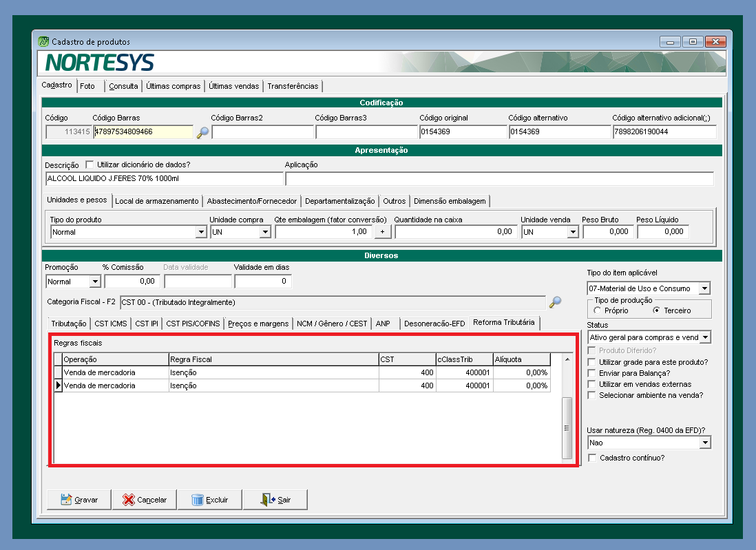
Task: Click the Categoria Fiscal search magnifier
Action: pos(555,302)
